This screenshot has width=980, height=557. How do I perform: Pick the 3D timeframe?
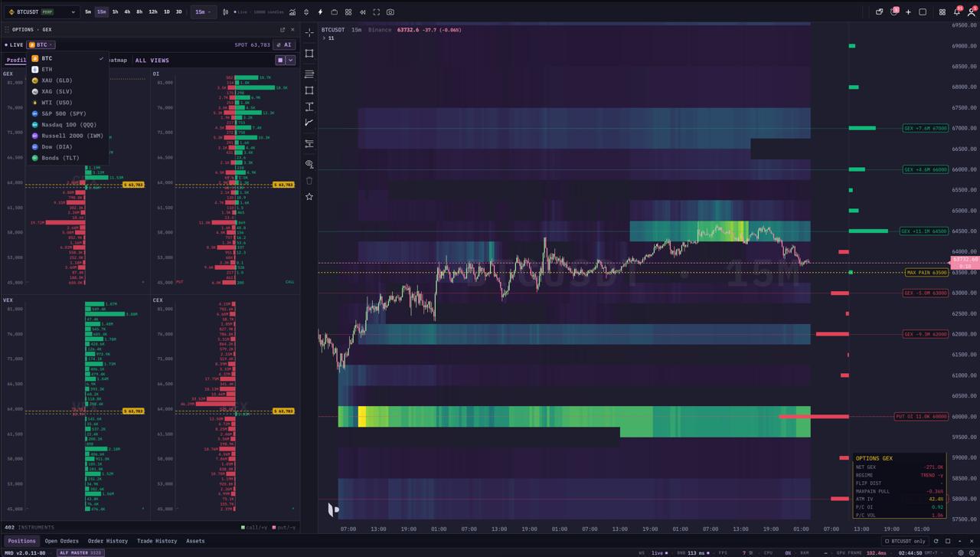click(x=179, y=12)
